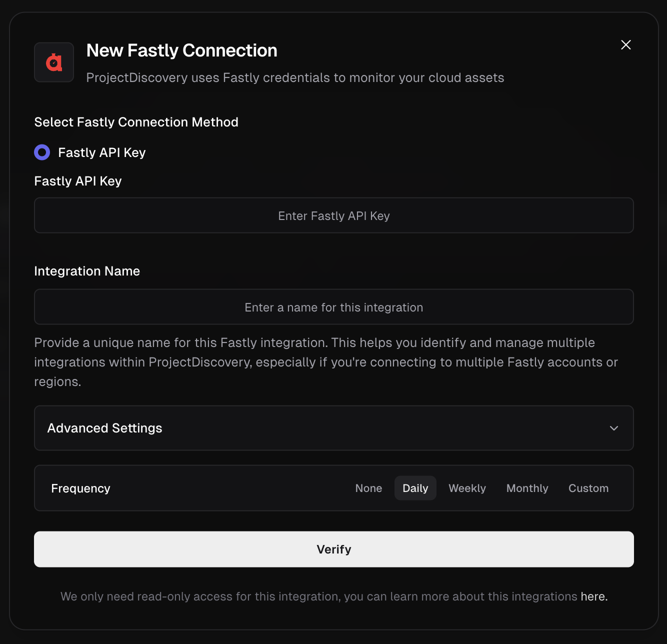667x644 pixels.
Task: Click the ProjectDiscovery stopwatch logo icon
Action: click(x=53, y=62)
